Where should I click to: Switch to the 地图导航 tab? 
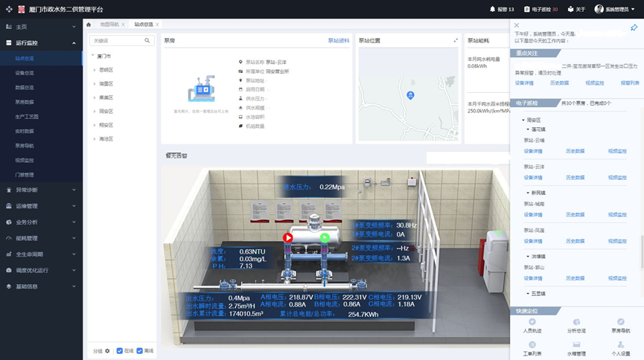pyautogui.click(x=109, y=25)
